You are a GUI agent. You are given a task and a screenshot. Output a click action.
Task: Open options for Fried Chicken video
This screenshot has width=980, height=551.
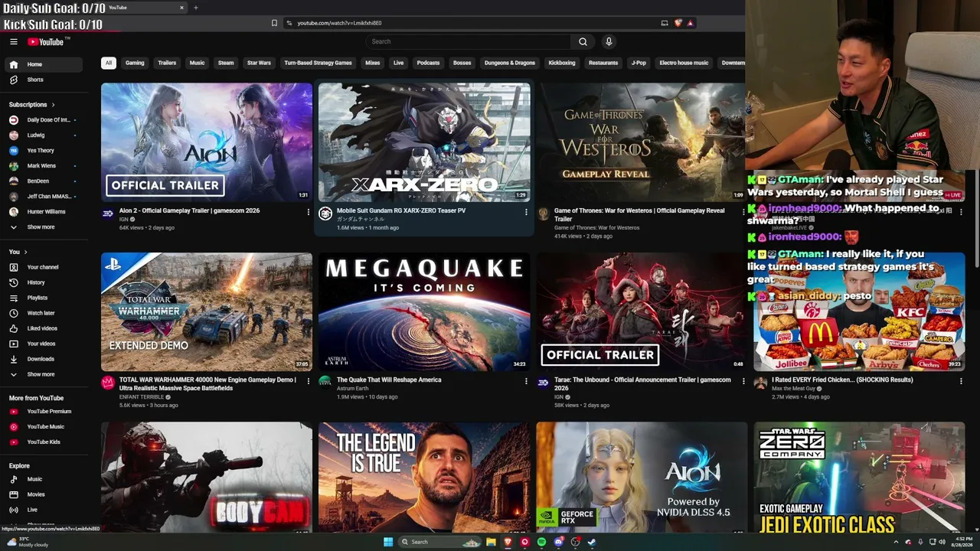[961, 381]
